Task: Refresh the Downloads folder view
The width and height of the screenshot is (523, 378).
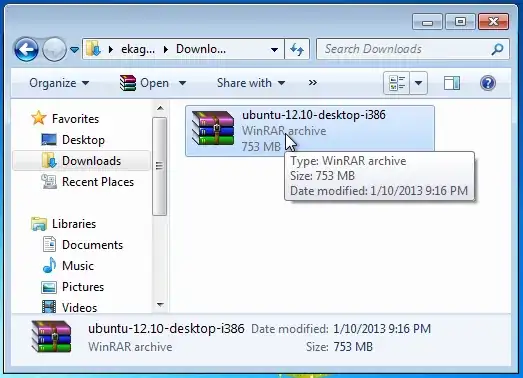Action: (x=297, y=50)
